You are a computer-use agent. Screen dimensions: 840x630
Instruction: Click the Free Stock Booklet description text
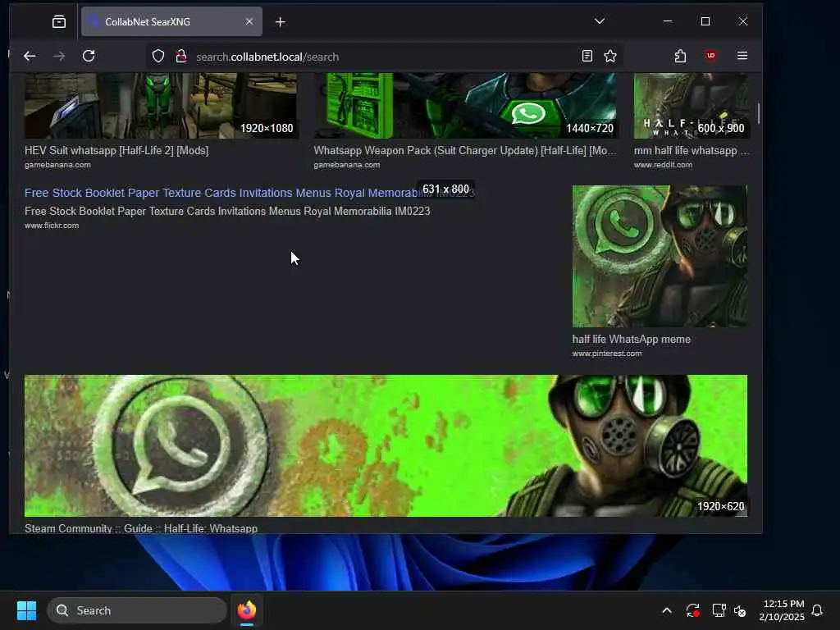click(227, 211)
